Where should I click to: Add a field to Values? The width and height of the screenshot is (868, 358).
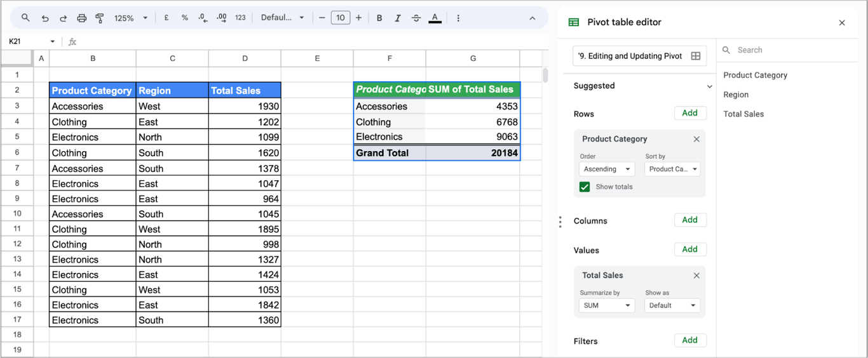click(690, 249)
